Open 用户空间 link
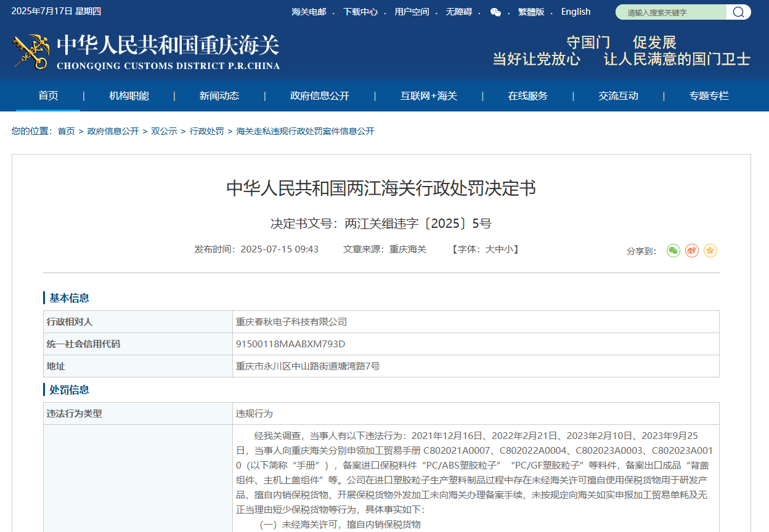Viewport: 769px width, 532px height. (412, 12)
